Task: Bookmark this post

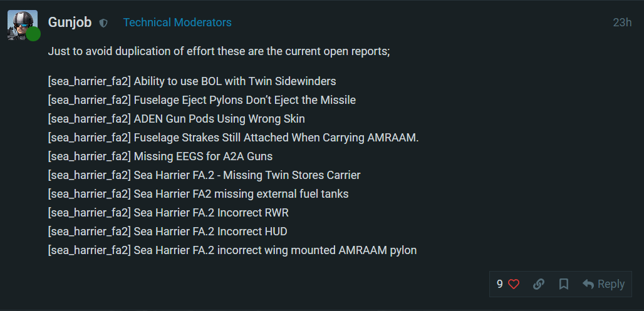Action: click(564, 284)
